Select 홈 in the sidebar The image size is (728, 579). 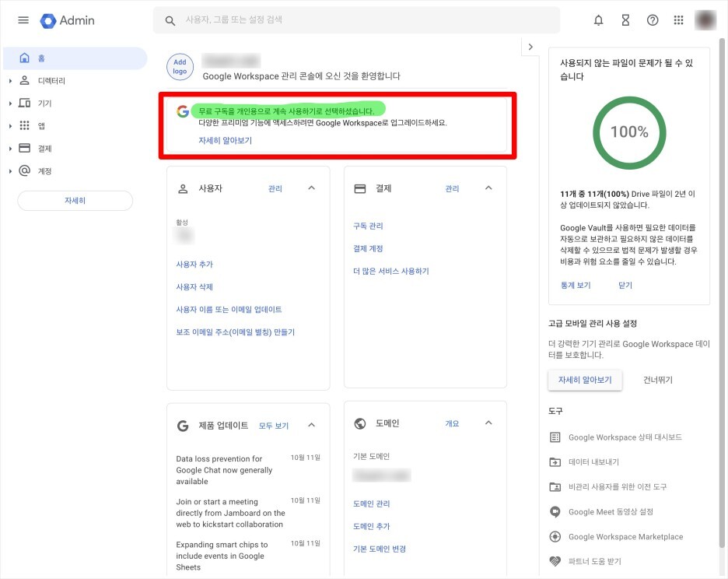coord(75,58)
